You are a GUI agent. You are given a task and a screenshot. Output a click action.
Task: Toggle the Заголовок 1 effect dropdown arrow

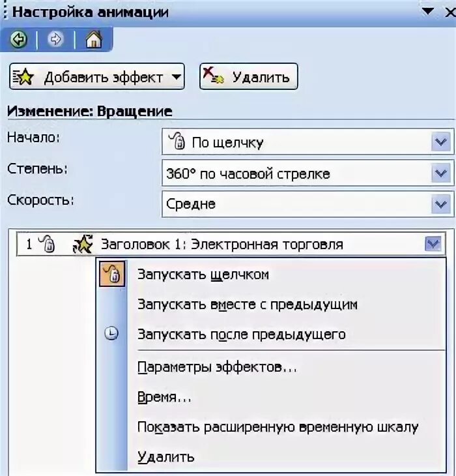(x=433, y=244)
